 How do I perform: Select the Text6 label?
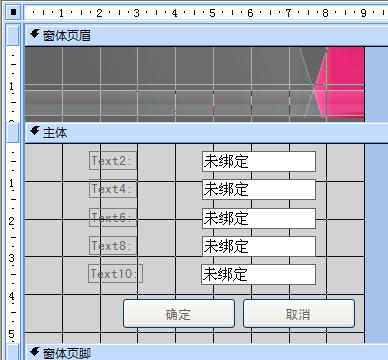pyautogui.click(x=113, y=217)
